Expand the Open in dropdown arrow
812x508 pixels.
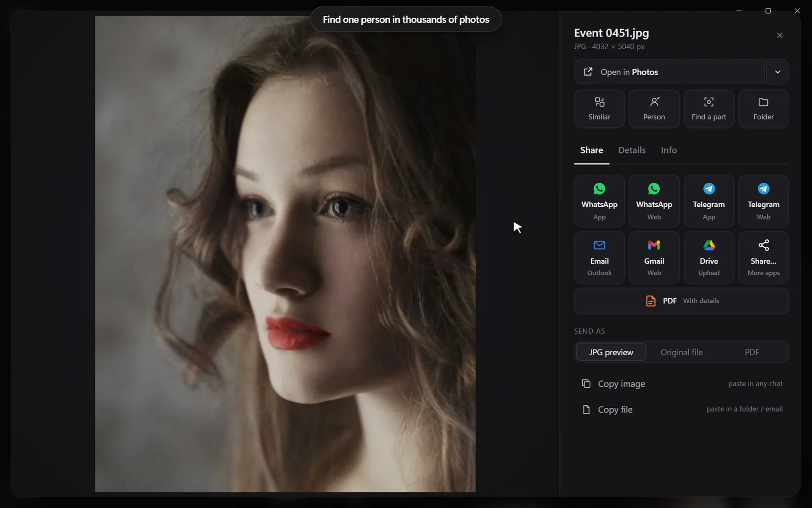point(777,72)
